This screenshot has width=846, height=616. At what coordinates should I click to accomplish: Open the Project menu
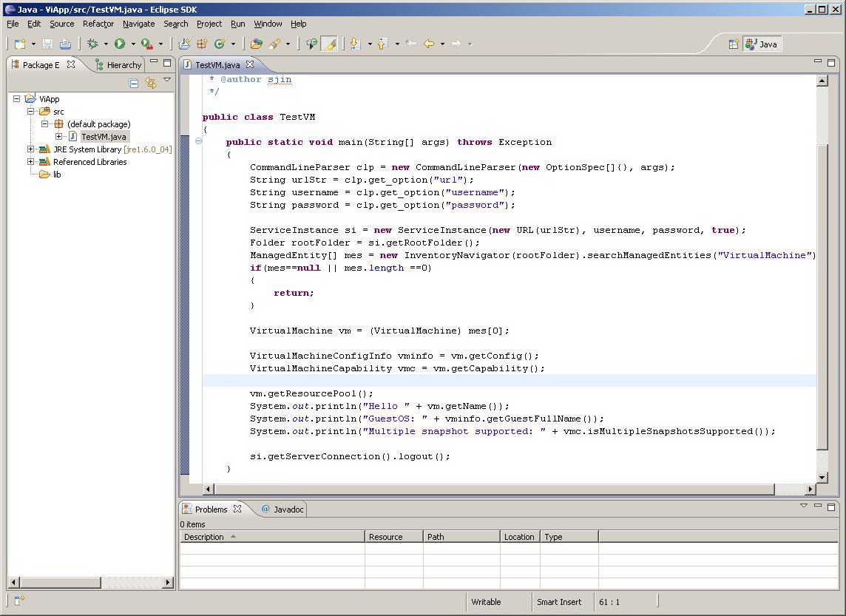point(209,24)
